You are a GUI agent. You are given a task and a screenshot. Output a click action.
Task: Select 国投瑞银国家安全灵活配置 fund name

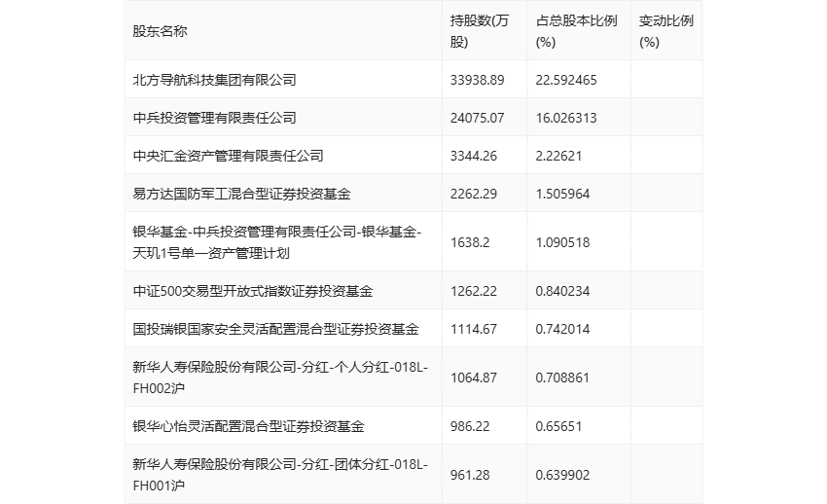coord(275,329)
